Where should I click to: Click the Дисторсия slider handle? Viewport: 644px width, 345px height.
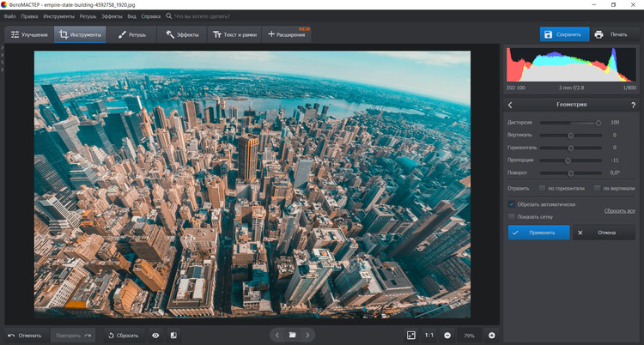598,123
